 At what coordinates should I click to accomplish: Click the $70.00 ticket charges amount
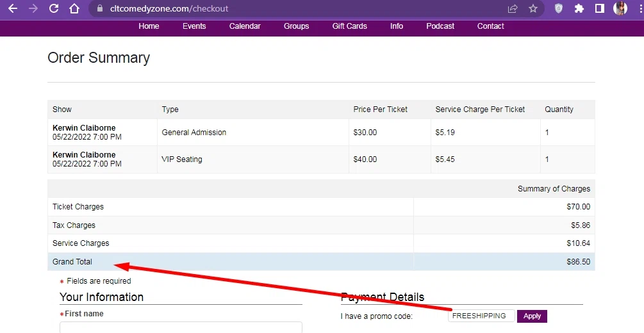[578, 207]
